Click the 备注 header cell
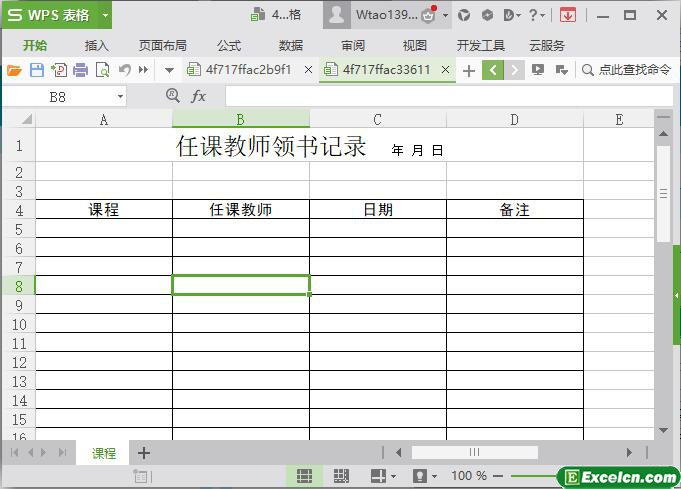The width and height of the screenshot is (681, 489). pyautogui.click(x=515, y=209)
